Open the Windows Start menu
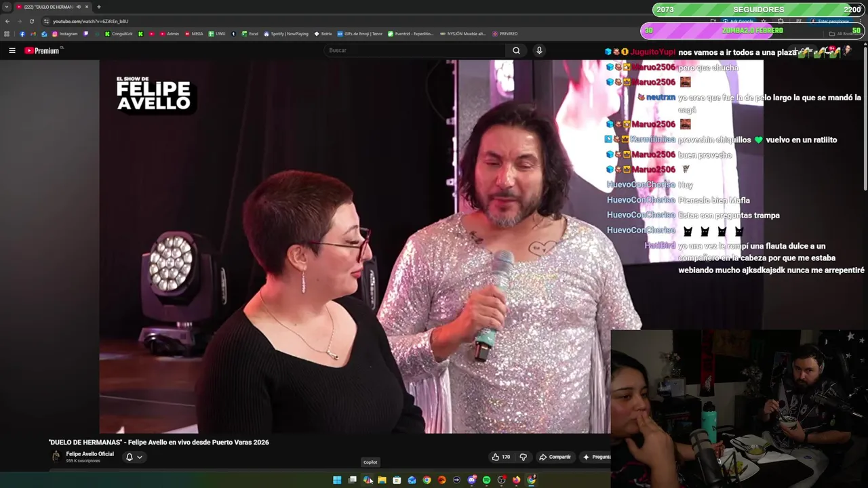The image size is (868, 488). click(337, 480)
